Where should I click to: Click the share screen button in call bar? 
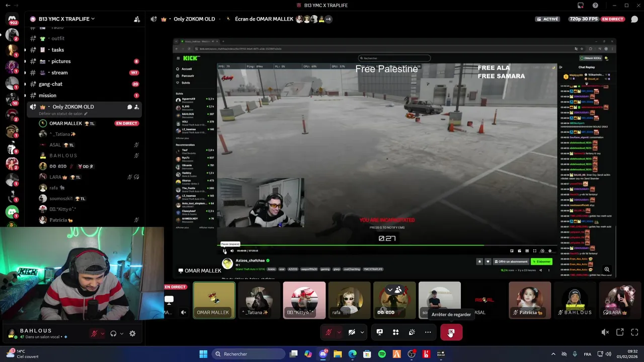380,332
